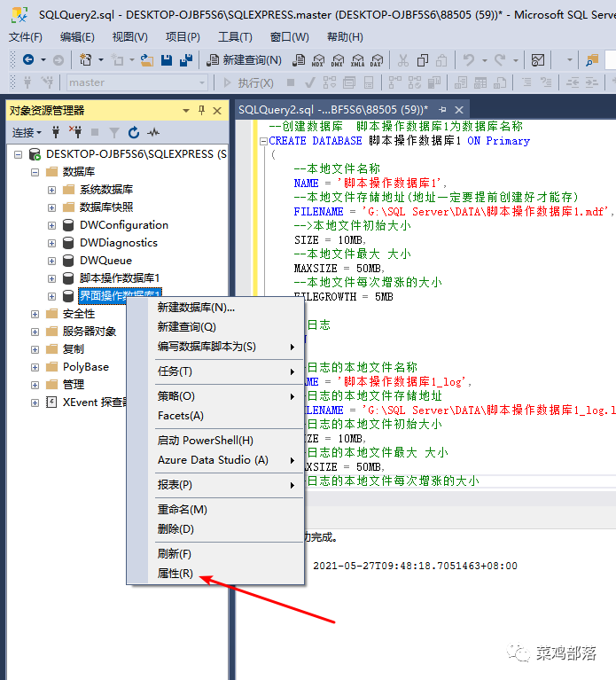Screen dimensions: 616x680
Task: Click the open file folder icon
Action: pyautogui.click(x=147, y=60)
